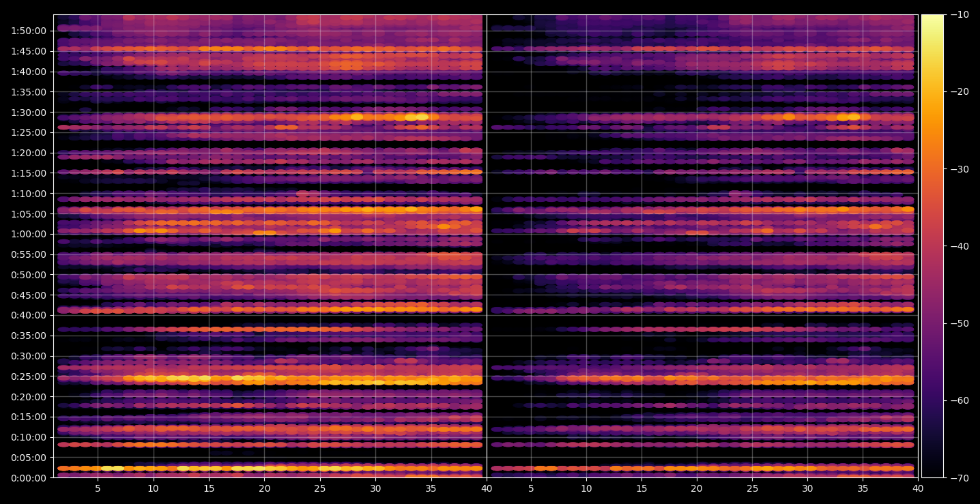Image resolution: width=980 pixels, height=504 pixels.
Task: Select the 0:55:00 time label
Action: point(29,254)
